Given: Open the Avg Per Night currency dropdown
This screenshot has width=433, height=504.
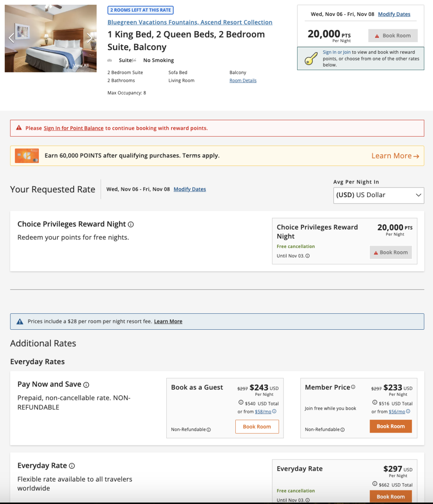Looking at the screenshot, I should [378, 196].
